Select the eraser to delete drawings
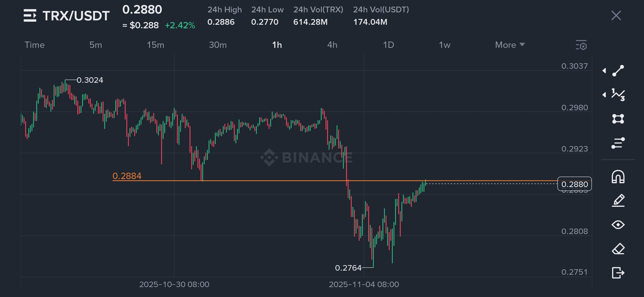 click(618, 249)
